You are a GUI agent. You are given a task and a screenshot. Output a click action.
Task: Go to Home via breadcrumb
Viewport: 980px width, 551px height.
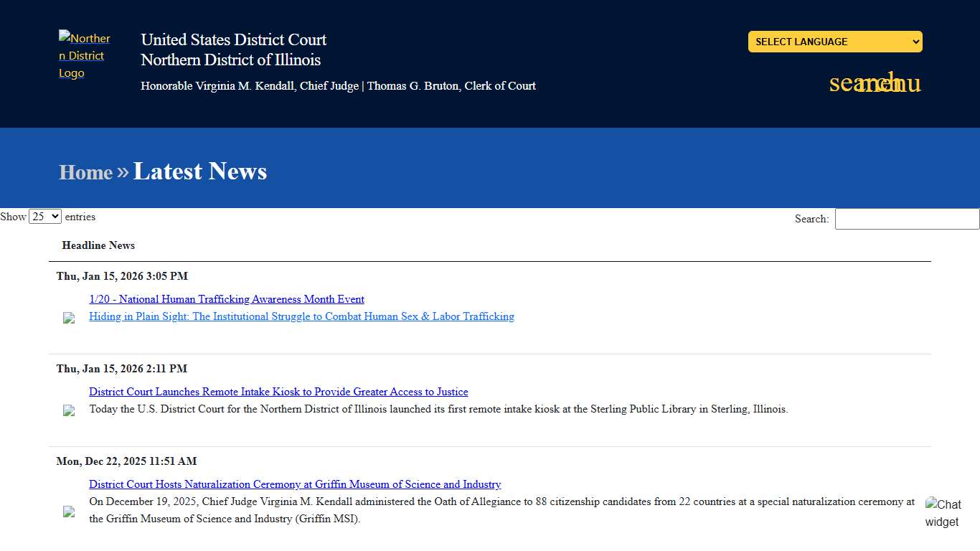[85, 172]
